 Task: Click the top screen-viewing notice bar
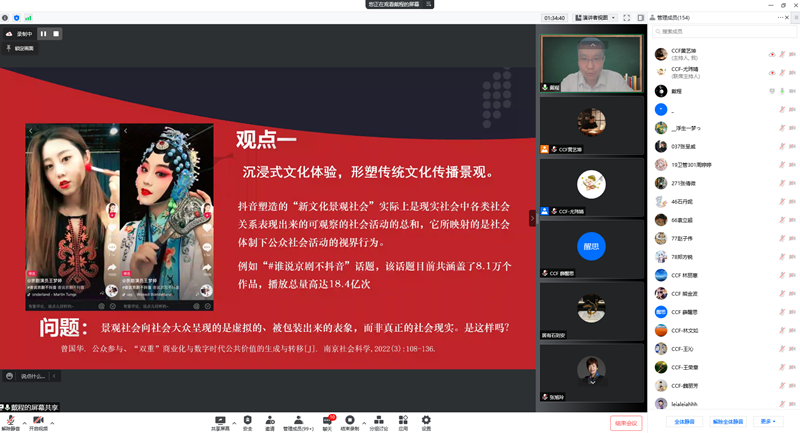(x=399, y=4)
